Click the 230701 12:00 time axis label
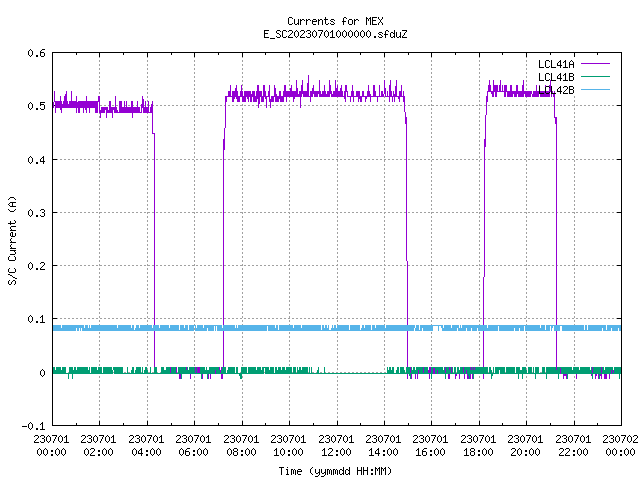The image size is (640, 480). click(336, 445)
